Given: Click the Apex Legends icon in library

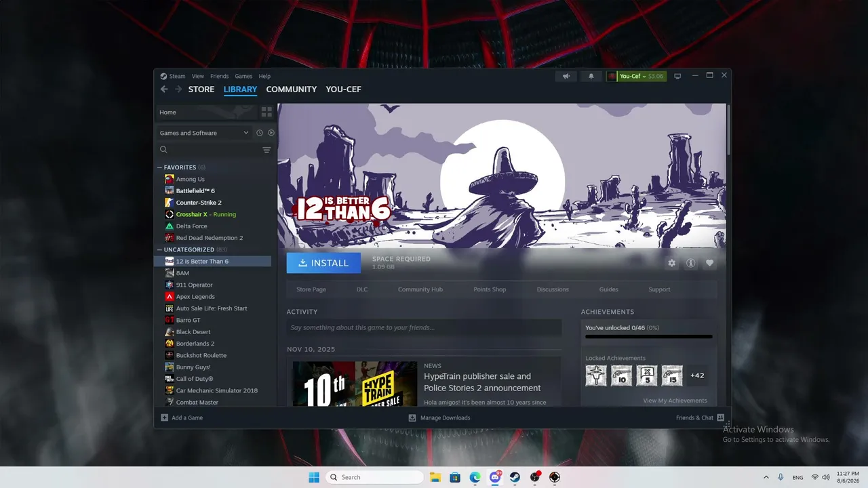Looking at the screenshot, I should (170, 296).
